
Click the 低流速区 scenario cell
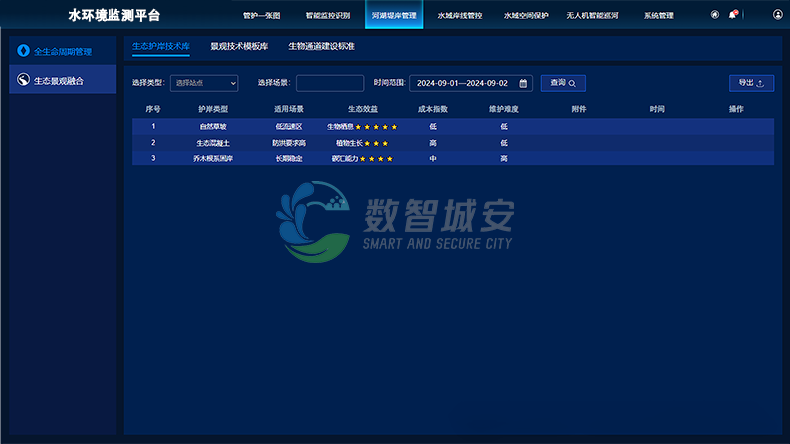289,126
